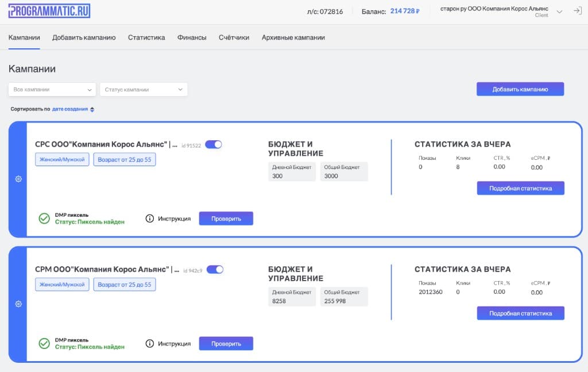Open settings gear of CPM campaign
Image resolution: width=588 pixels, height=372 pixels.
[18, 304]
